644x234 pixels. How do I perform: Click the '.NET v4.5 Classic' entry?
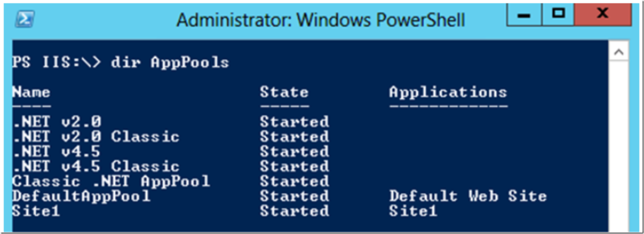[x=96, y=167]
